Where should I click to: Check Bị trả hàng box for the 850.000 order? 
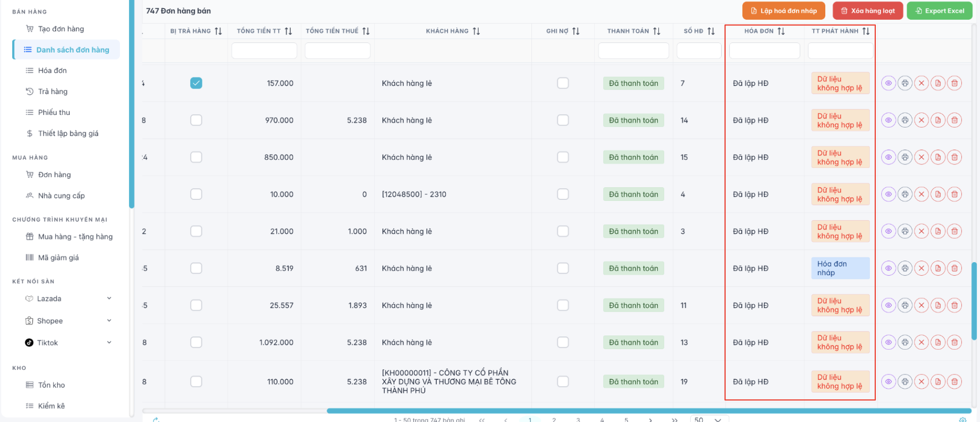coord(196,157)
